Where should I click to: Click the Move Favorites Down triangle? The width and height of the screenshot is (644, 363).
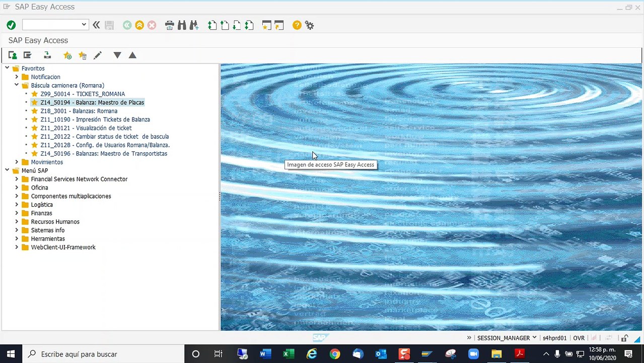[x=117, y=55]
